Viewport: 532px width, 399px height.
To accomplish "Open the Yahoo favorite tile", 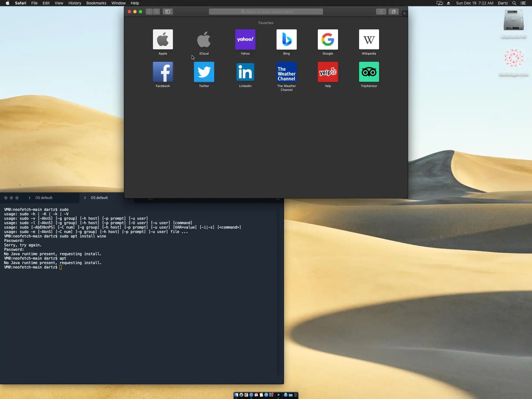I will pyautogui.click(x=245, y=39).
